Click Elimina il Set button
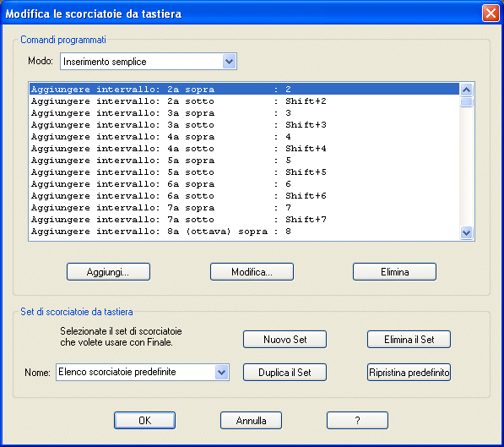Image resolution: width=504 pixels, height=447 pixels. pyautogui.click(x=409, y=340)
